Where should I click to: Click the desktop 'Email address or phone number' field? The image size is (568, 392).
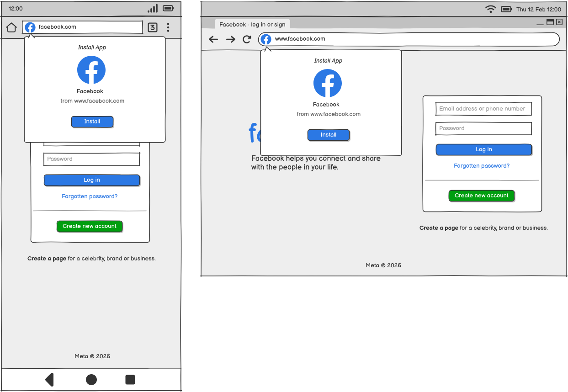483,109
